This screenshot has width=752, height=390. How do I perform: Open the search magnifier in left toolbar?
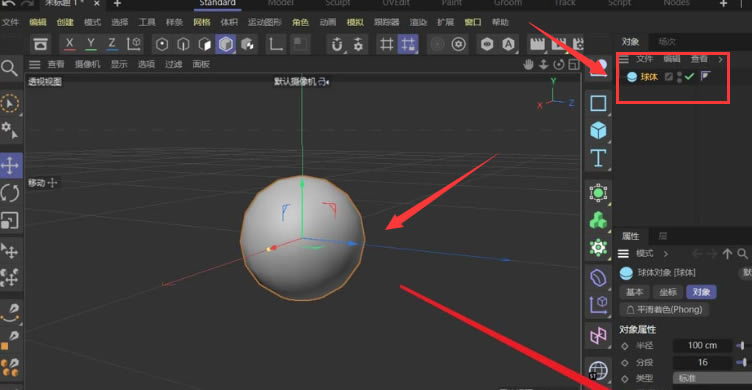(x=9, y=68)
